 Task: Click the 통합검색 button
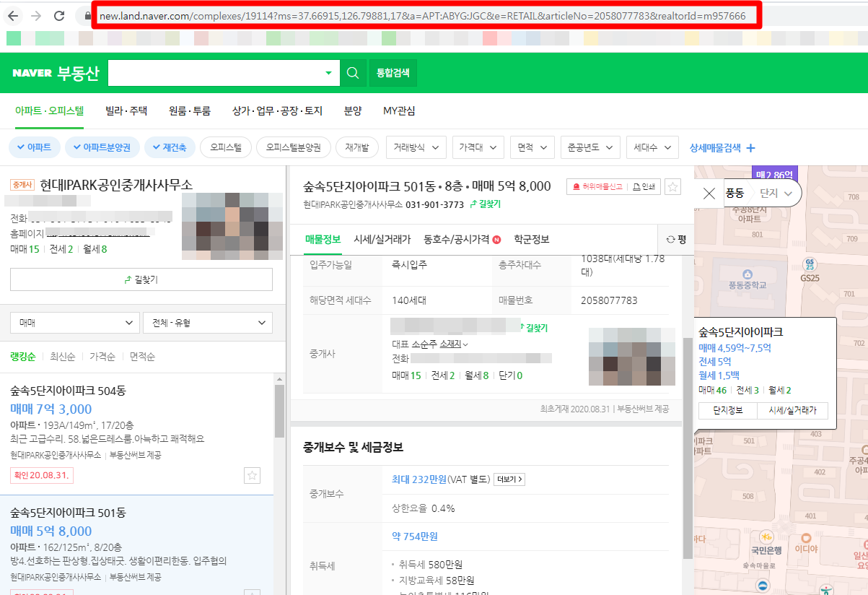point(393,73)
